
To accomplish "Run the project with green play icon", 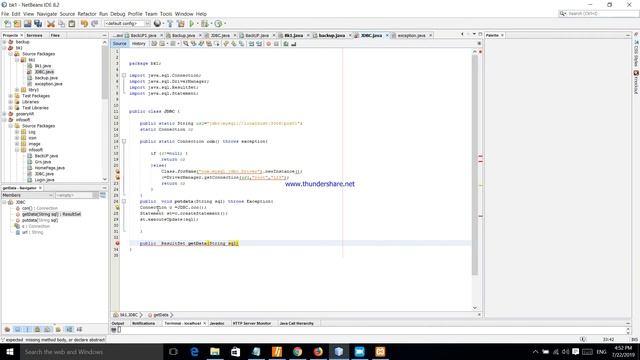I will [x=191, y=24].
